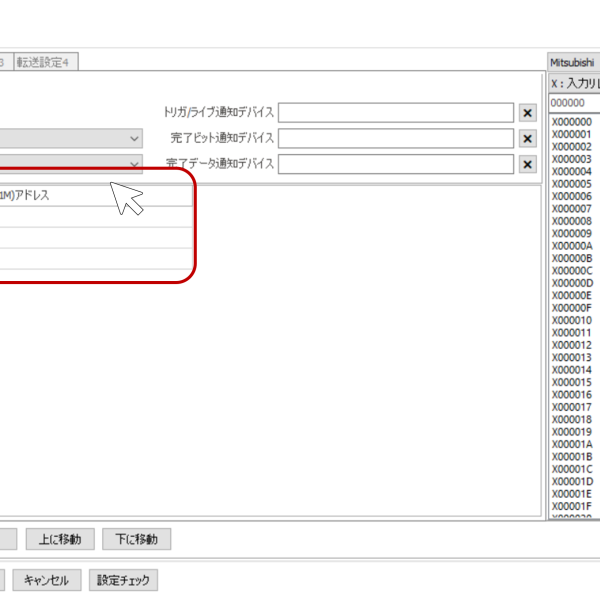600x600 pixels.
Task: Click the トリガ/ライブ通知デバイス input field
Action: pyautogui.click(x=396, y=113)
